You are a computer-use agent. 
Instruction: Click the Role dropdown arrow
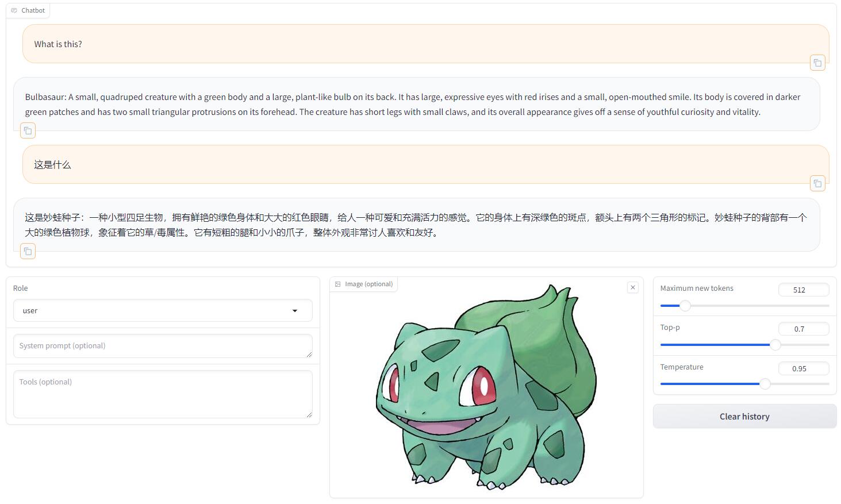point(295,310)
